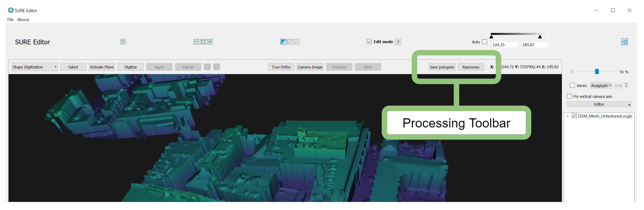Click the Edit mode question mark button
This screenshot has height=210, width=644.
click(398, 42)
